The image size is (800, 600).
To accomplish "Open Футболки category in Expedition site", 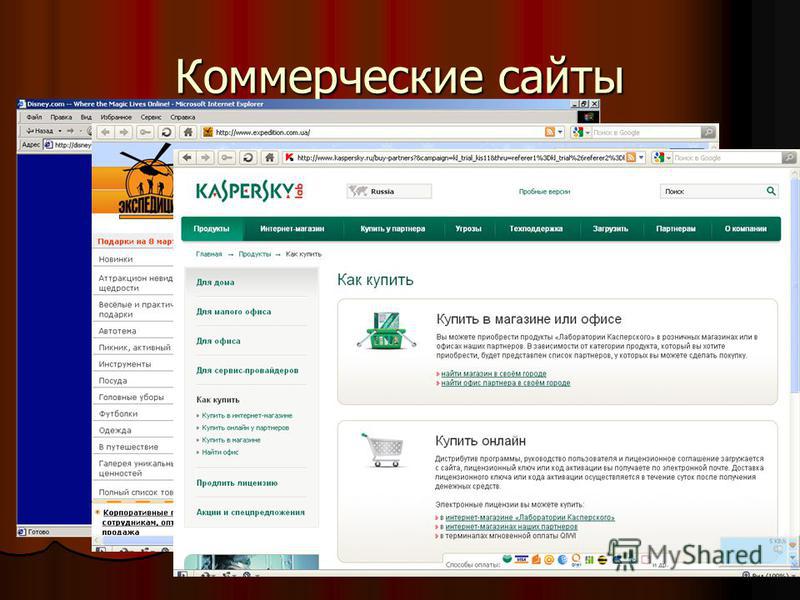I will (x=118, y=414).
